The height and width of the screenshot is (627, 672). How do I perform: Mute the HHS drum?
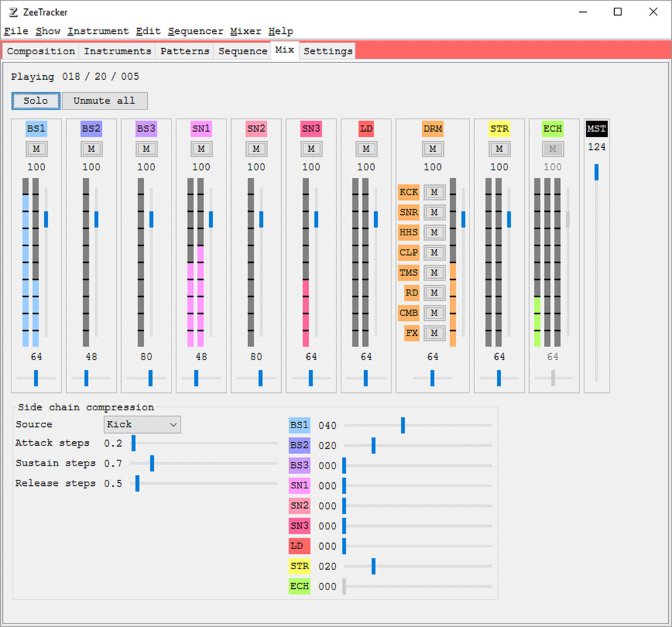click(x=434, y=232)
